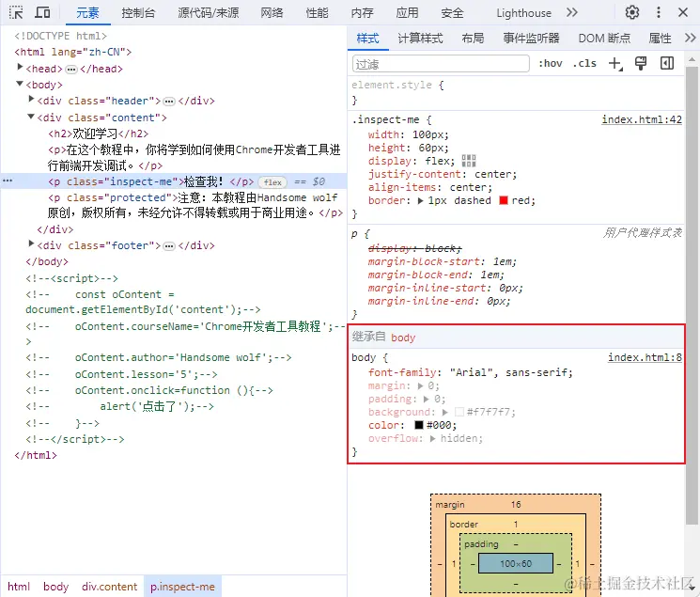Screen dimensions: 700x597
Task: Click the 过滤 styles filter field
Action: pyautogui.click(x=441, y=63)
